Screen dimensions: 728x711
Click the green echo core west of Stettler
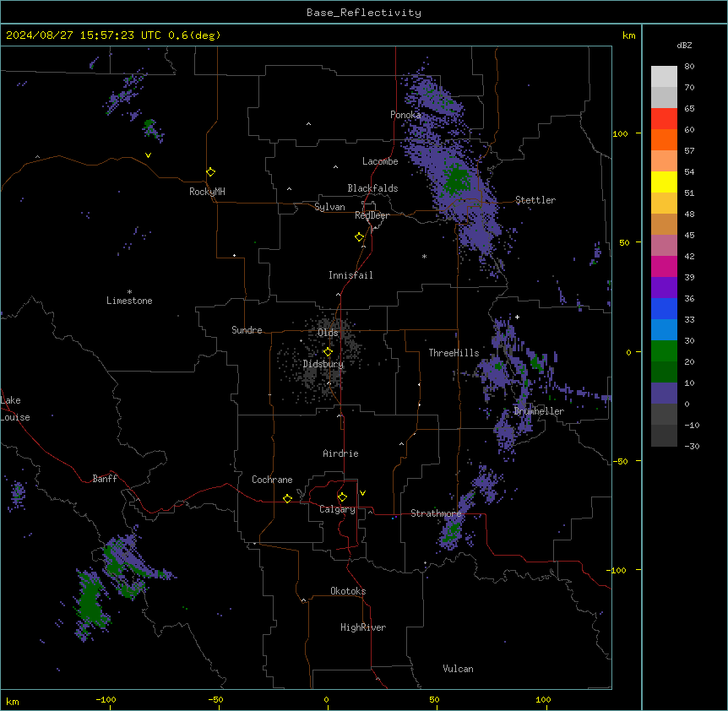click(456, 180)
